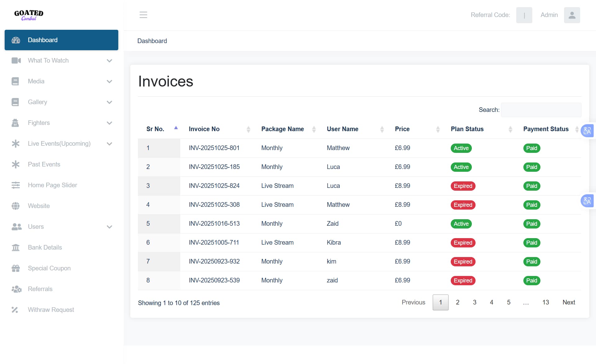The image size is (596, 364).
Task: Expand the Users sidebar section
Action: pos(109,227)
